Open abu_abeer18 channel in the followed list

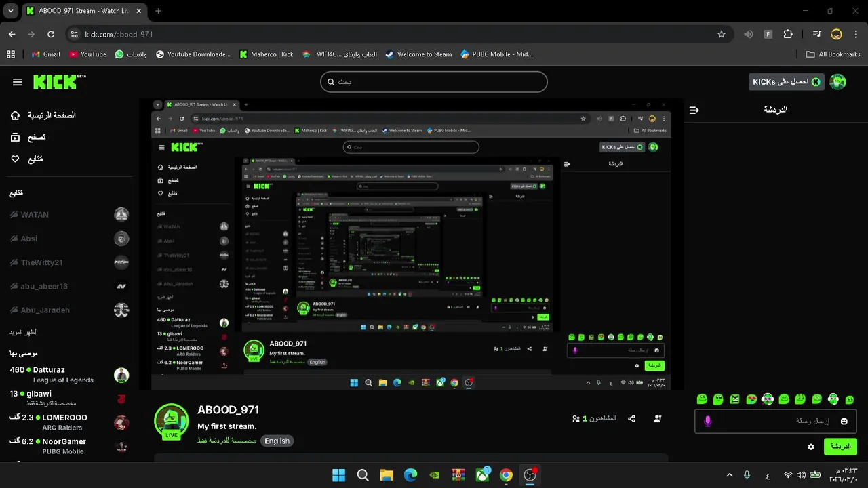tap(69, 286)
